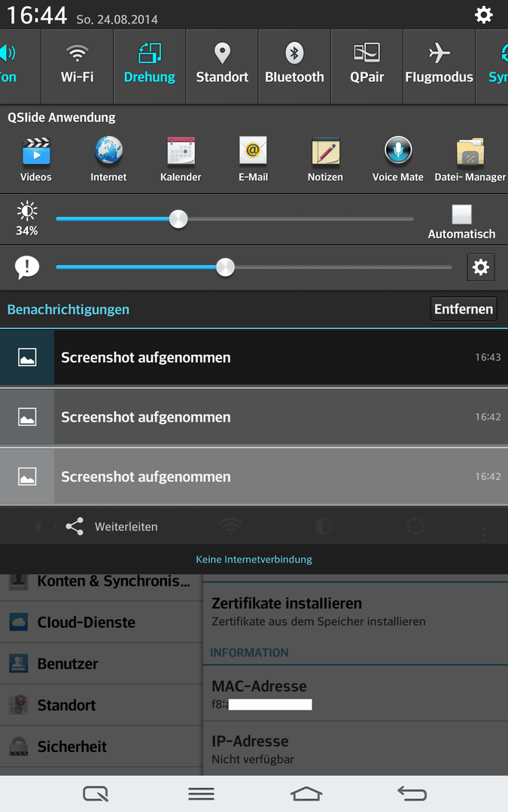Viewport: 508px width, 812px height.
Task: Toggle Wi-Fi quick setting
Action: (x=78, y=66)
